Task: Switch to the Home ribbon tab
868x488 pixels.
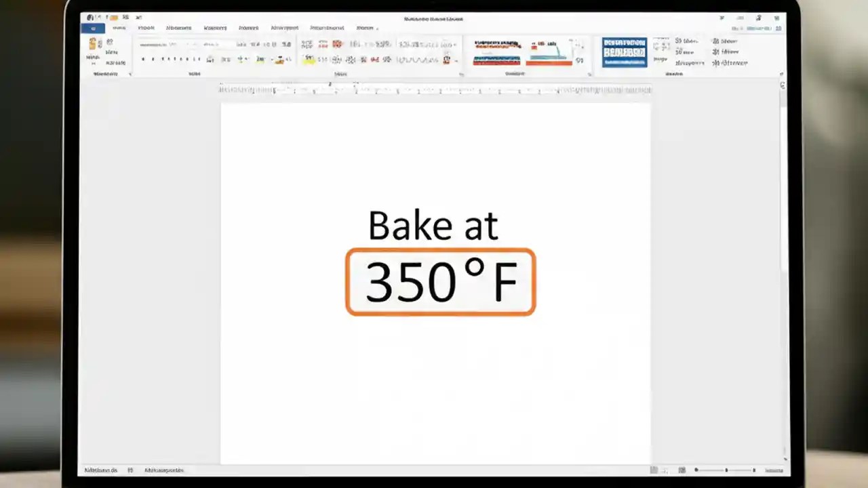Action: click(119, 28)
